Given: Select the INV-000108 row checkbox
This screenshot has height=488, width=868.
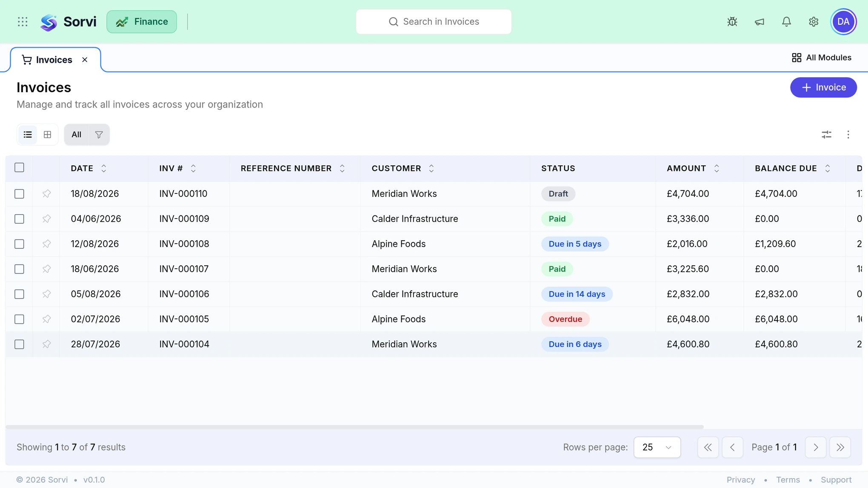Looking at the screenshot, I should coord(19,244).
